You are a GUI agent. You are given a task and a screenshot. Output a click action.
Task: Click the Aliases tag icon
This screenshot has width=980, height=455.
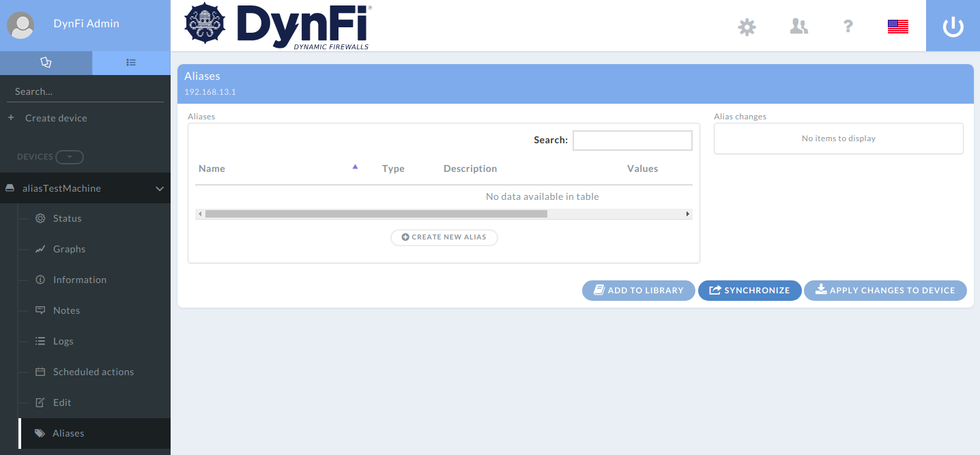40,433
